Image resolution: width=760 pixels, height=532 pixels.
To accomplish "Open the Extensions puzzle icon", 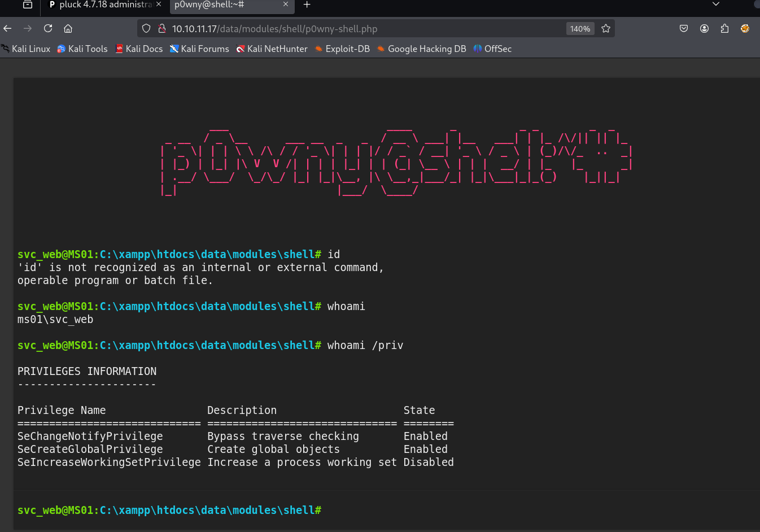I will click(x=724, y=28).
